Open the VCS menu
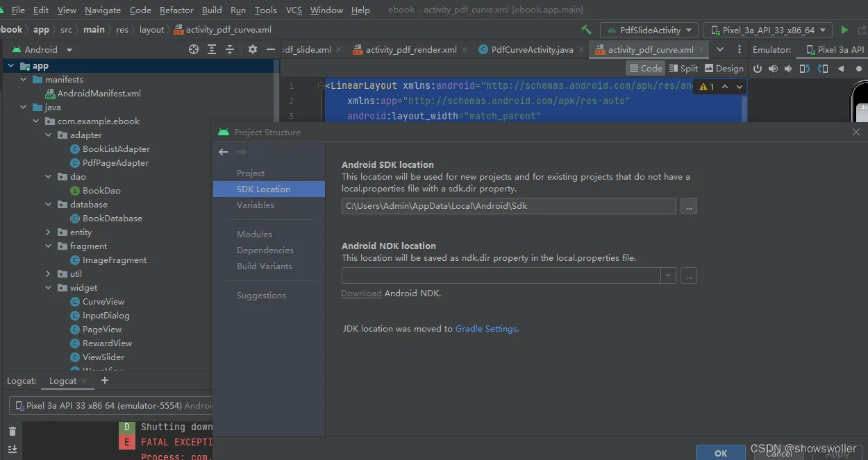The width and height of the screenshot is (868, 460). coord(294,10)
